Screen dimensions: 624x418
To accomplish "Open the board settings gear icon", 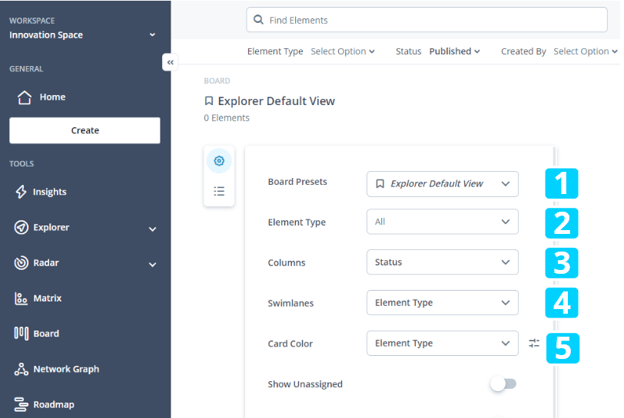I will point(219,161).
